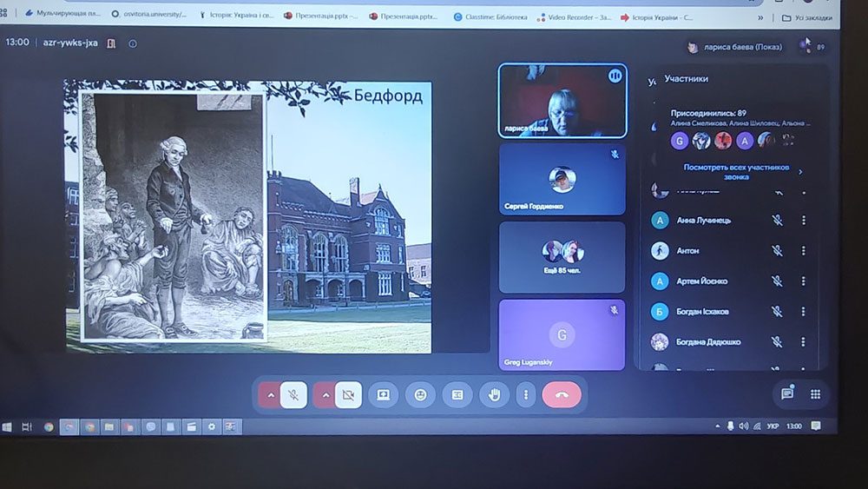Screen dimensions: 868x489
Task: Open video settings arrow beside camera
Action: click(325, 395)
